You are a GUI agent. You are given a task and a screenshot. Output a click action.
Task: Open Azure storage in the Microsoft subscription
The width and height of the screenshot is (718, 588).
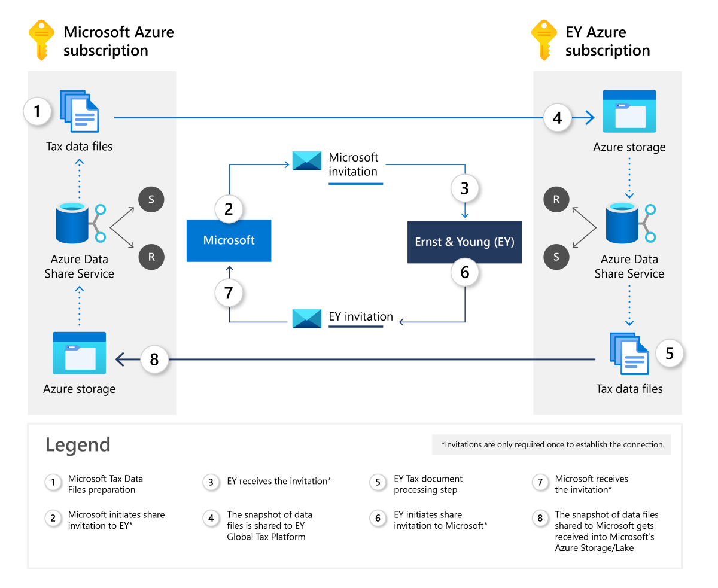coord(79,353)
